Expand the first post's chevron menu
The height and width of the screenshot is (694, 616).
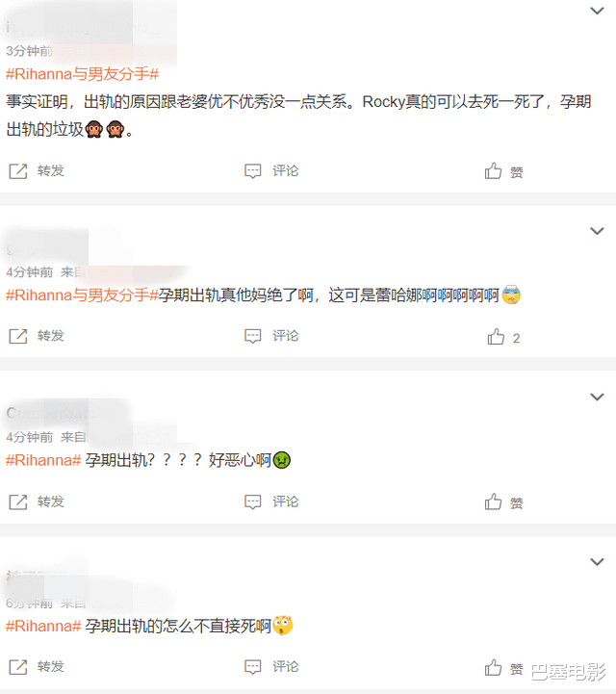[x=597, y=11]
